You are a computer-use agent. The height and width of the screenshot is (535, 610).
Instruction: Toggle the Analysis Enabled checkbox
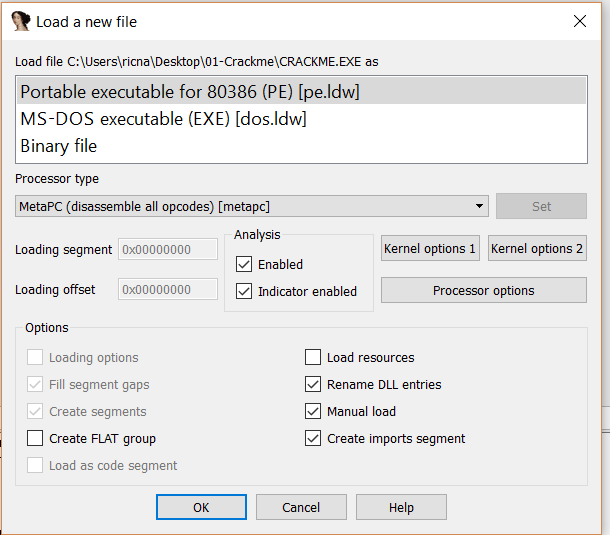coord(244,265)
